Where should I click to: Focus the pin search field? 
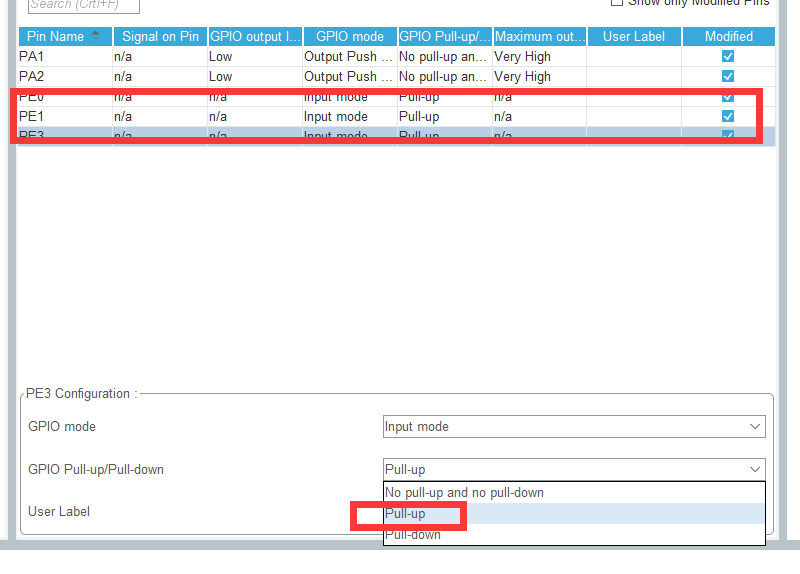click(x=84, y=5)
